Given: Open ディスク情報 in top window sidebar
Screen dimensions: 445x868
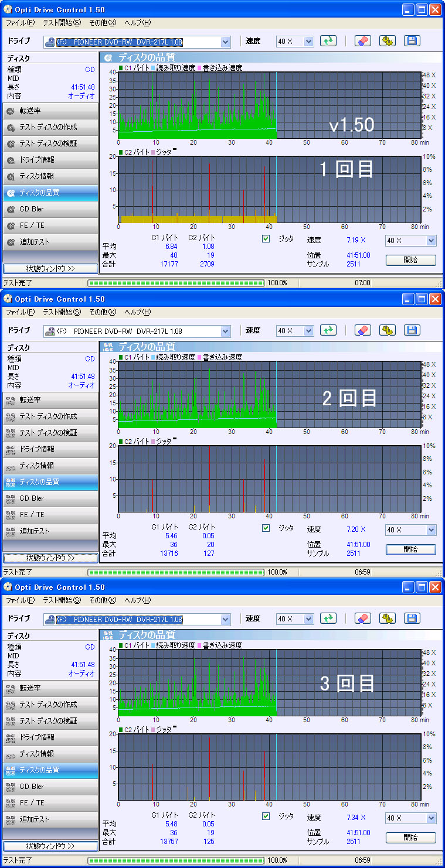Looking at the screenshot, I should tap(50, 176).
